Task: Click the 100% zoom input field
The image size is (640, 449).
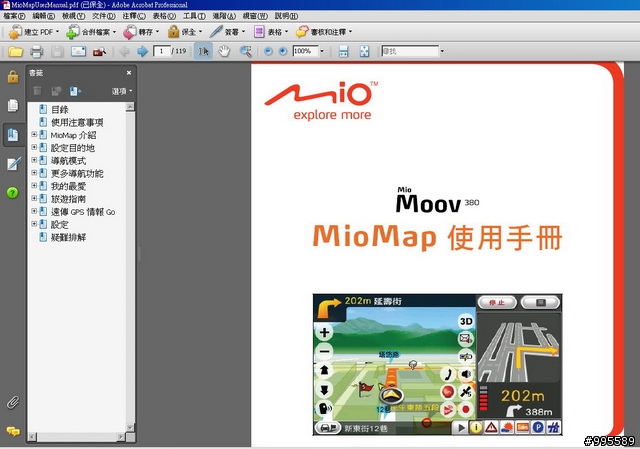Action: tap(305, 51)
